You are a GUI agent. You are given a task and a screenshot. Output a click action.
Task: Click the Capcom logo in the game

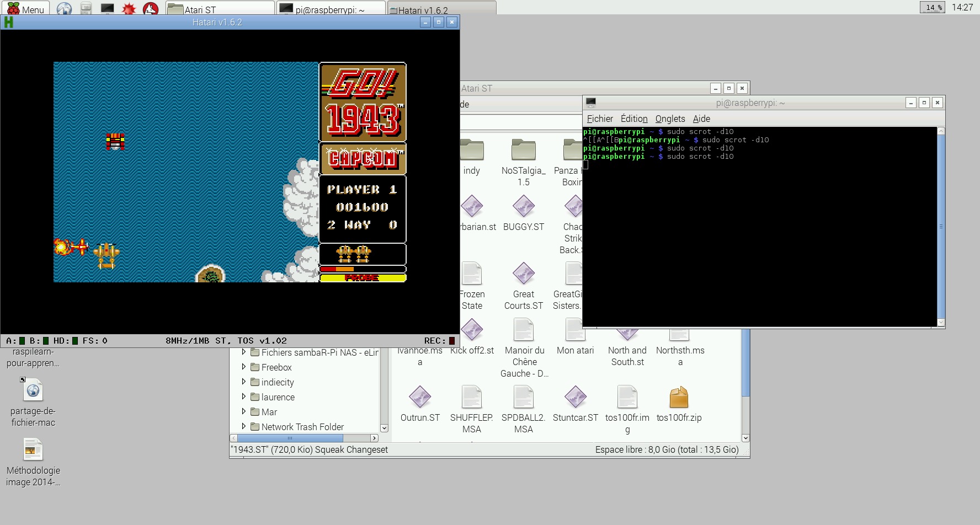363,159
